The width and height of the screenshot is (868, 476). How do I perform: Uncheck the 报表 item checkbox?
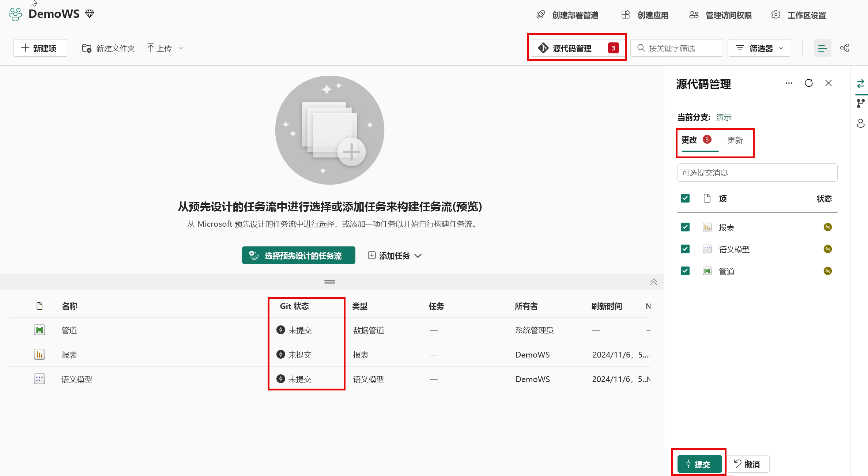coord(685,227)
